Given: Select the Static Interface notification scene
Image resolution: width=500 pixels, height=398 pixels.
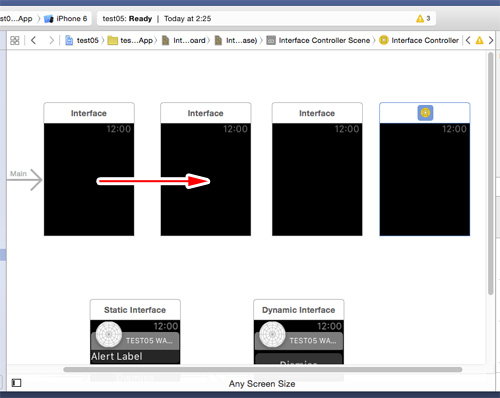Looking at the screenshot, I should (135, 332).
